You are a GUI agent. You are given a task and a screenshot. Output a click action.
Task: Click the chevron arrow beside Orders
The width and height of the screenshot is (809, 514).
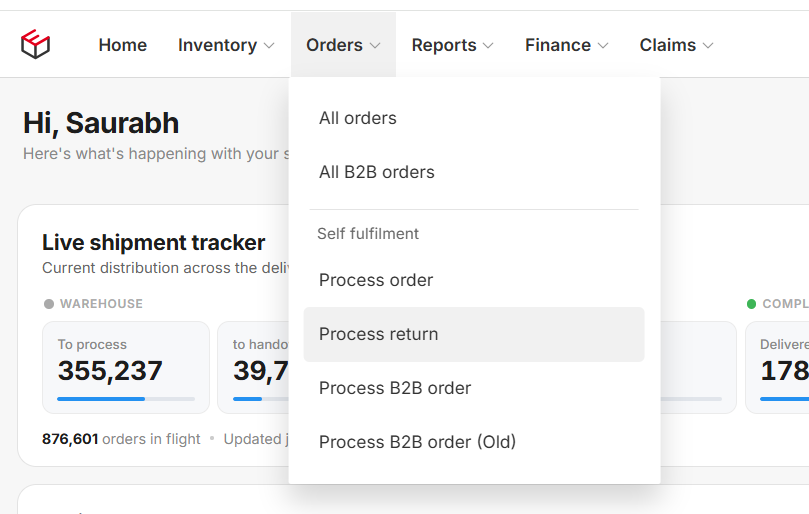[x=375, y=45]
